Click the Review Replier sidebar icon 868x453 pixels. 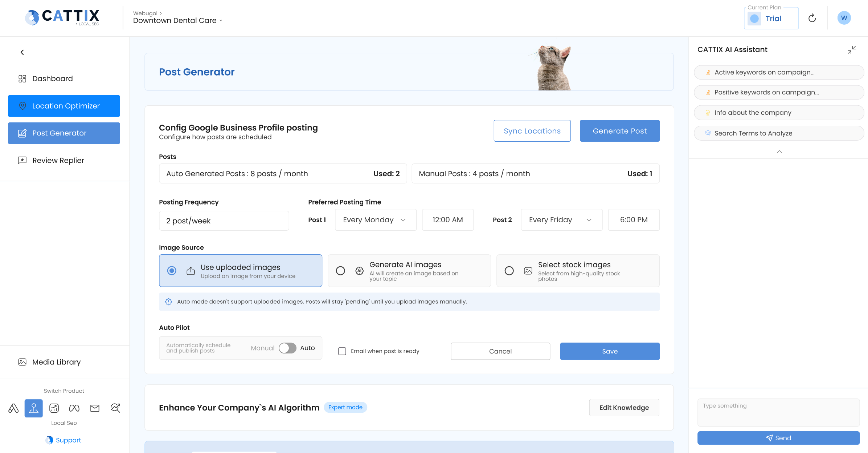22,160
